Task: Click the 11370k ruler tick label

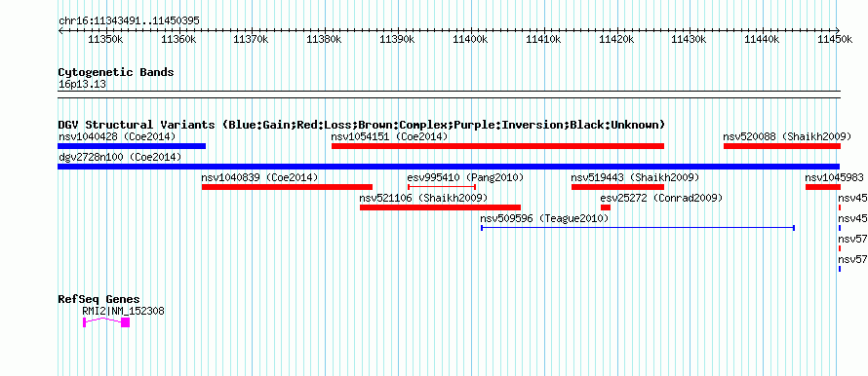Action: point(252,39)
